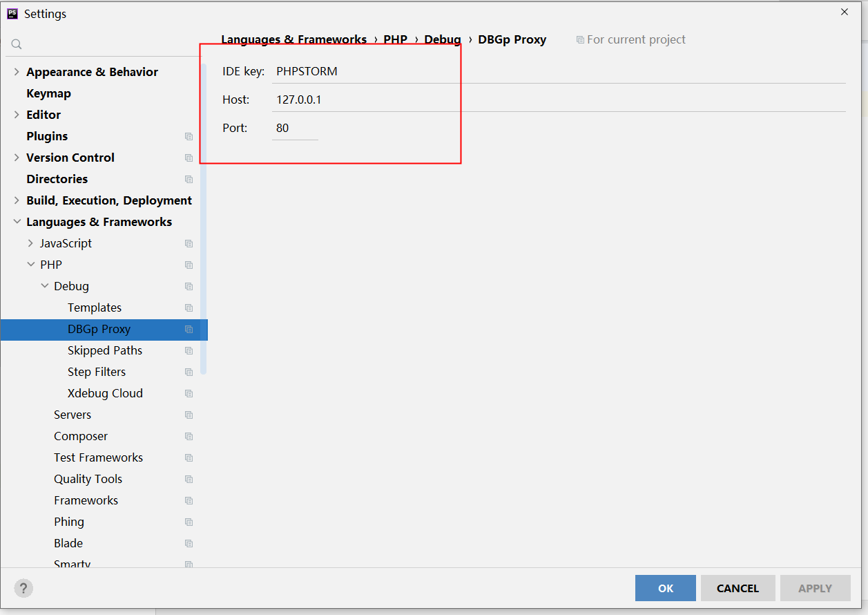Click the Port input field
Image resolution: width=868 pixels, height=615 pixels.
tap(295, 128)
